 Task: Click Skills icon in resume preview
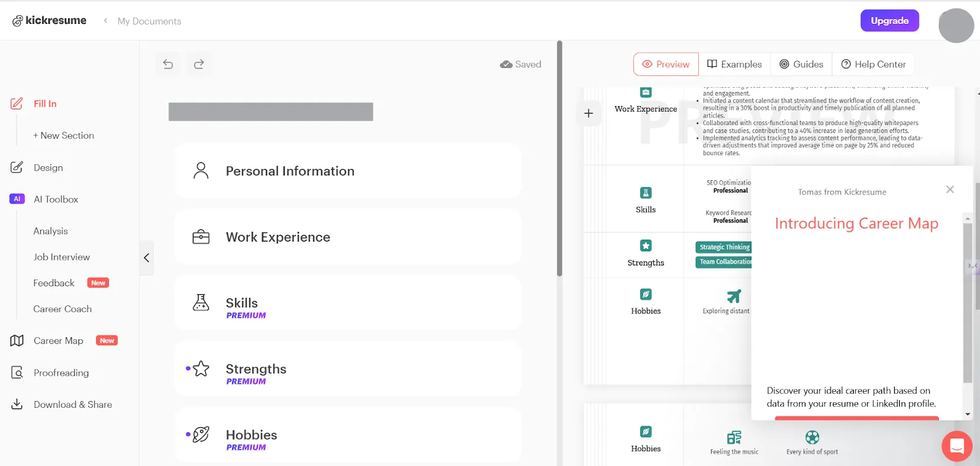click(646, 193)
